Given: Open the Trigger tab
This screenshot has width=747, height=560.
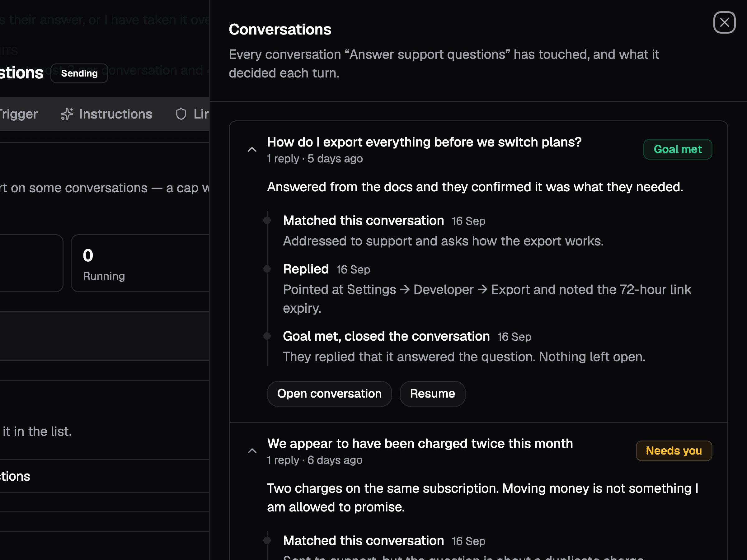Looking at the screenshot, I should [x=19, y=114].
